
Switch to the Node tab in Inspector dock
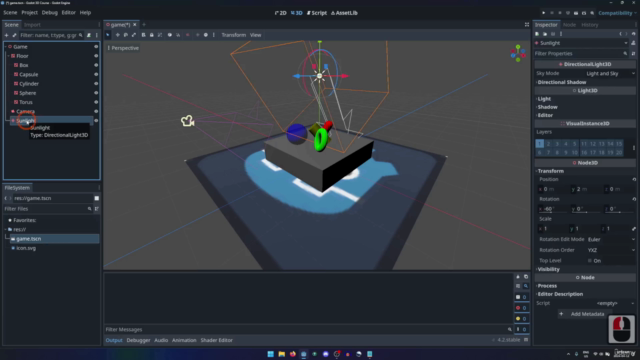(569, 25)
